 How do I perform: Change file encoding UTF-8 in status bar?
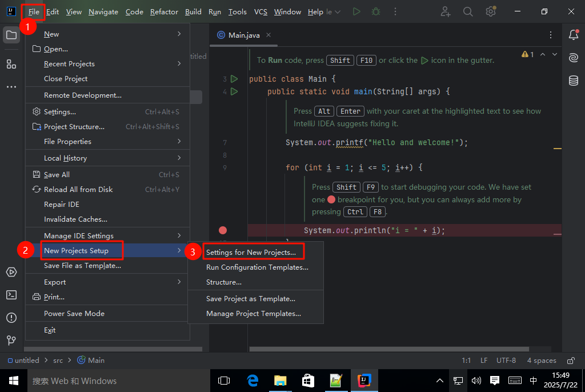click(x=506, y=360)
